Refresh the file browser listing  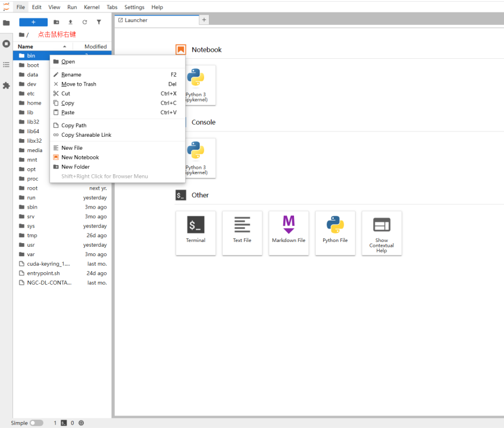point(84,22)
